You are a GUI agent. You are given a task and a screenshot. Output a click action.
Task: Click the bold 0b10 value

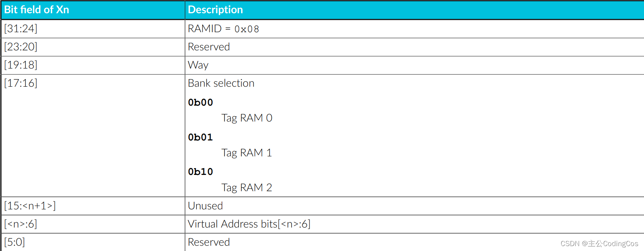coord(200,172)
